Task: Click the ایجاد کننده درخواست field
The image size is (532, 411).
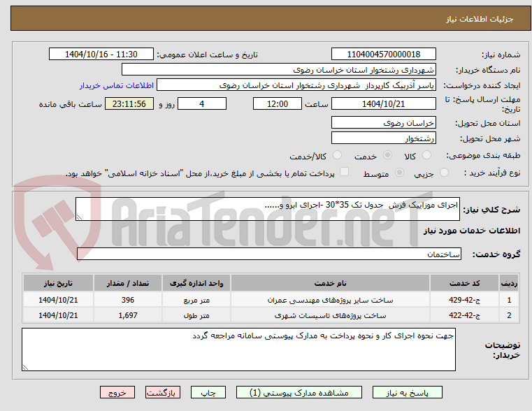Action: coord(296,85)
